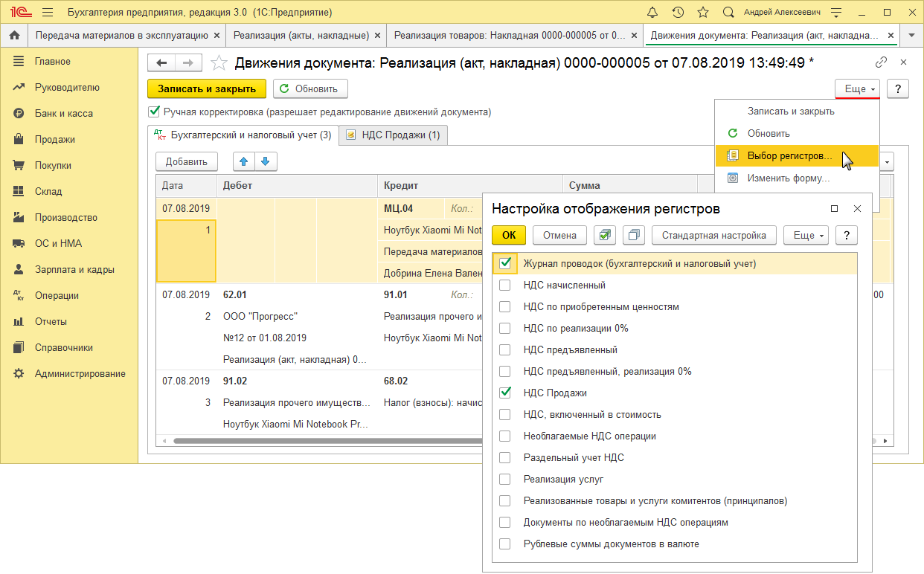This screenshot has height=574, width=924.
Task: Check all registers icon in dialog
Action: click(605, 235)
